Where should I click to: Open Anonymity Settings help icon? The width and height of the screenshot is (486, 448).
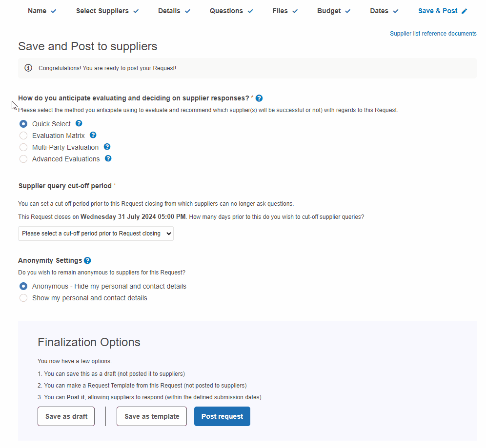(x=87, y=261)
